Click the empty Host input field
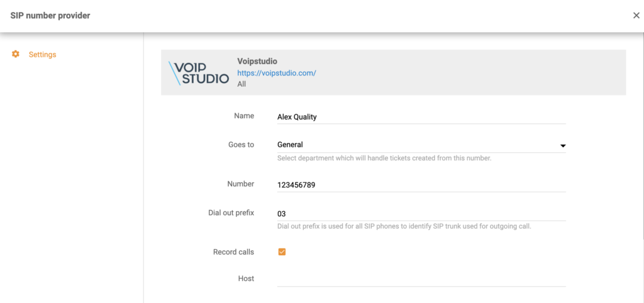The image size is (644, 303). [x=421, y=278]
